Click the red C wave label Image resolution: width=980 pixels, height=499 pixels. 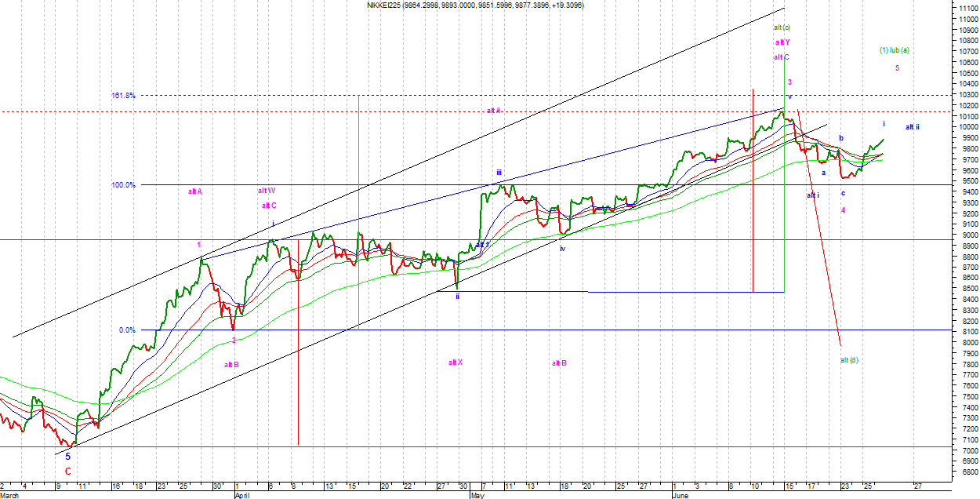click(x=67, y=472)
